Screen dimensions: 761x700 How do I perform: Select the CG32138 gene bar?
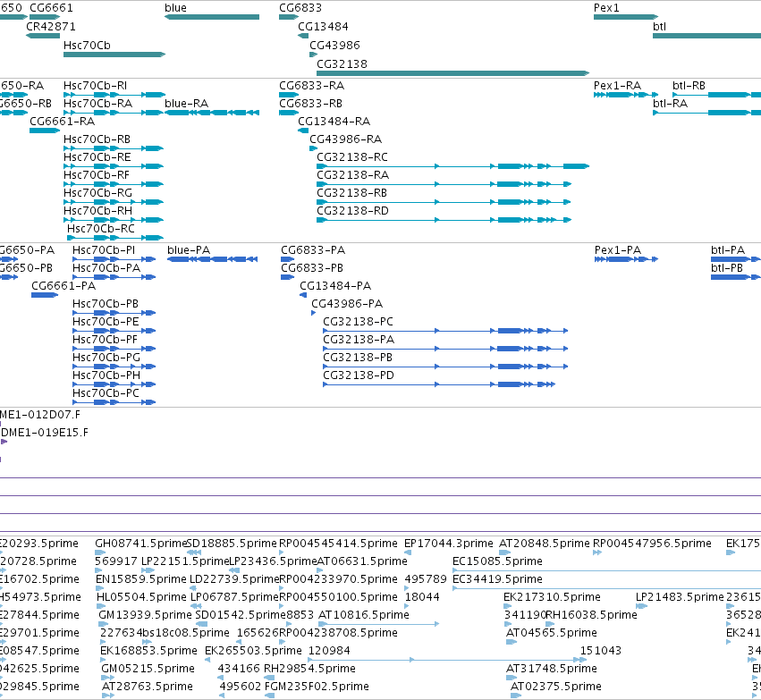tap(452, 73)
